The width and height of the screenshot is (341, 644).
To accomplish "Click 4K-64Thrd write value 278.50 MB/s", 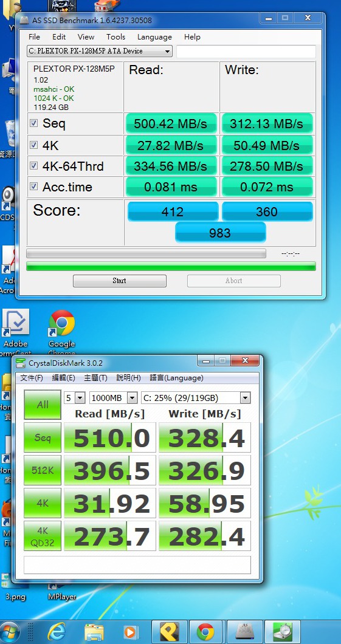I will (267, 166).
